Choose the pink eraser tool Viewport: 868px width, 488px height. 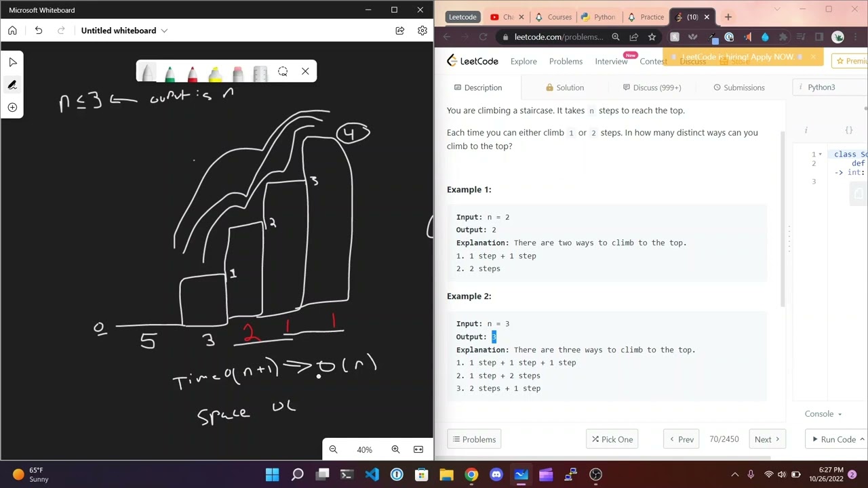point(237,73)
